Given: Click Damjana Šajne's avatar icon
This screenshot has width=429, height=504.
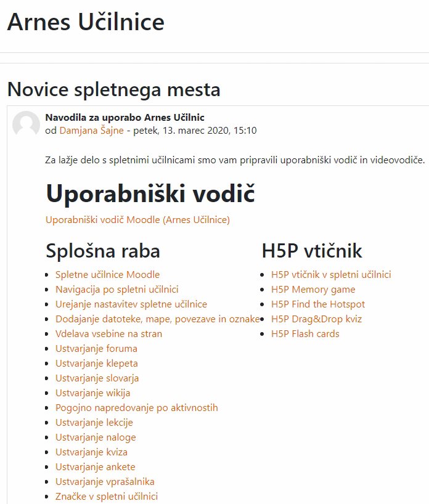Looking at the screenshot, I should 26,124.
